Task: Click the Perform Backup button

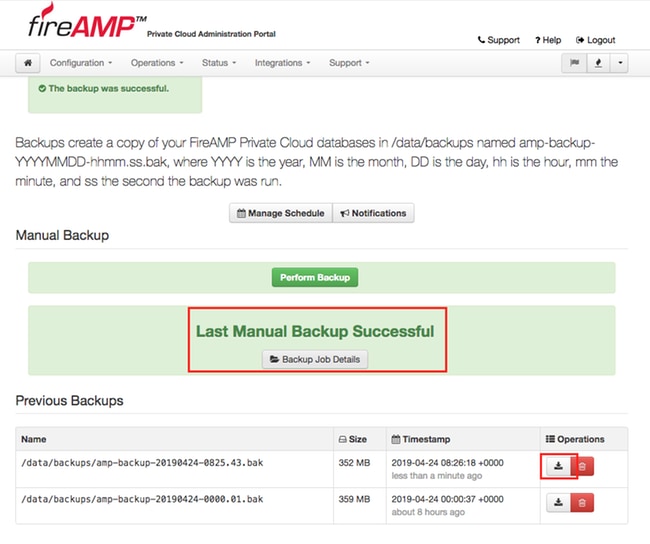Action: point(315,277)
